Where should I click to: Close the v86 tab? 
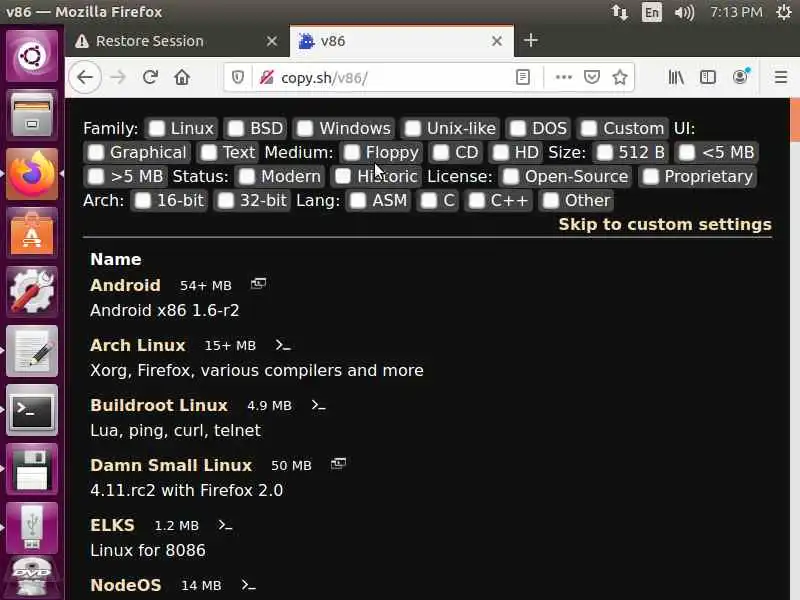pos(497,41)
